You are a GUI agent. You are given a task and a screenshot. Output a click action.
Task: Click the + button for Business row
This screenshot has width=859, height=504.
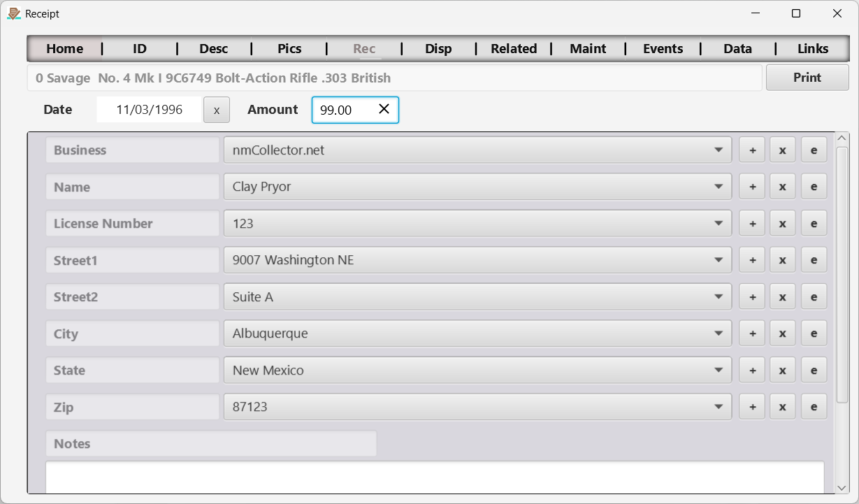click(752, 150)
